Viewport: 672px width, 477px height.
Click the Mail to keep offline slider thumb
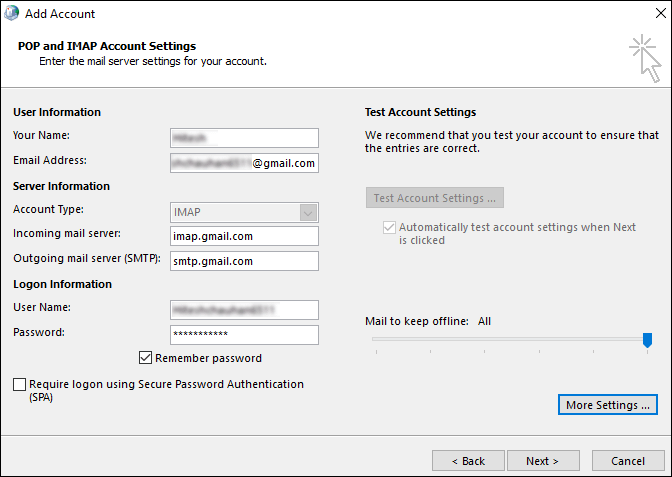click(647, 340)
